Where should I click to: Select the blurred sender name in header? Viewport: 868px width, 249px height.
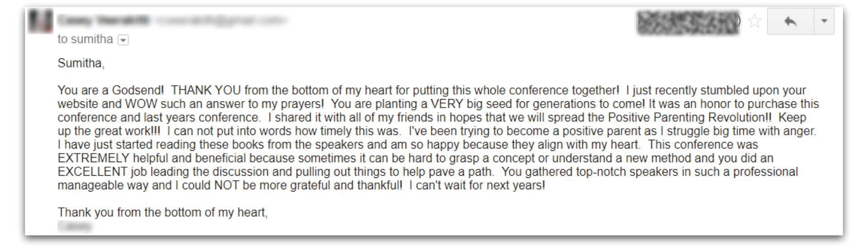[x=104, y=20]
